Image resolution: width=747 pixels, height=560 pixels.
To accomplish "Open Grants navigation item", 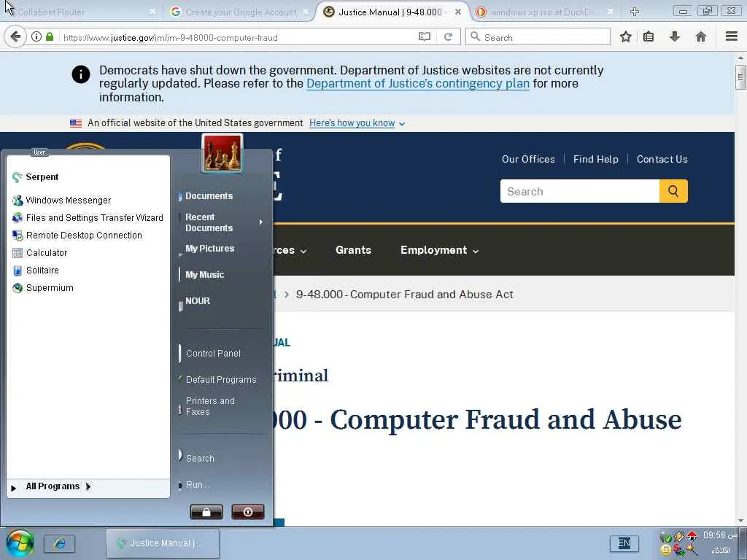I will [x=353, y=251].
